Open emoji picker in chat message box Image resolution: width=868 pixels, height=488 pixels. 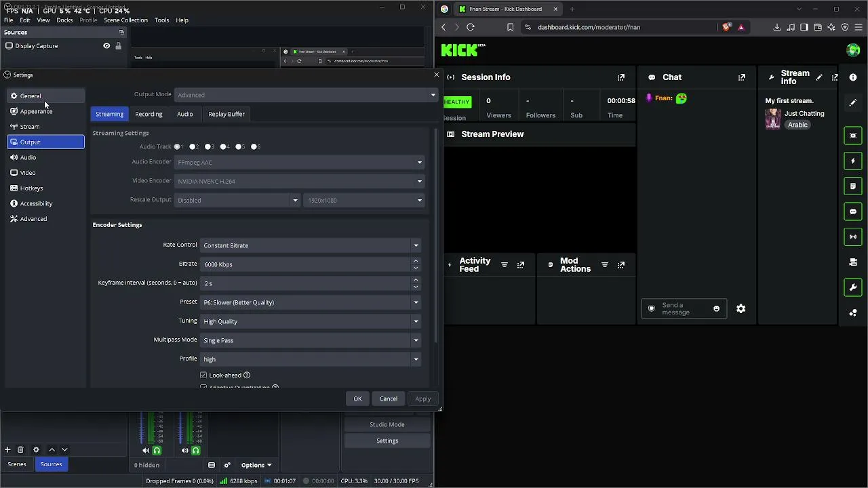(716, 309)
